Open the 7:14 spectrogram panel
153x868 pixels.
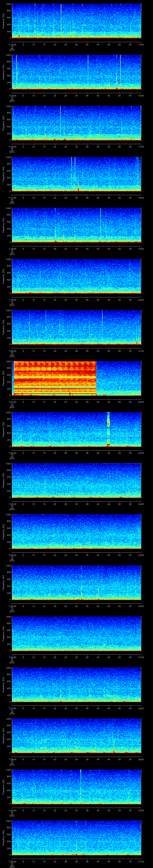76,21
